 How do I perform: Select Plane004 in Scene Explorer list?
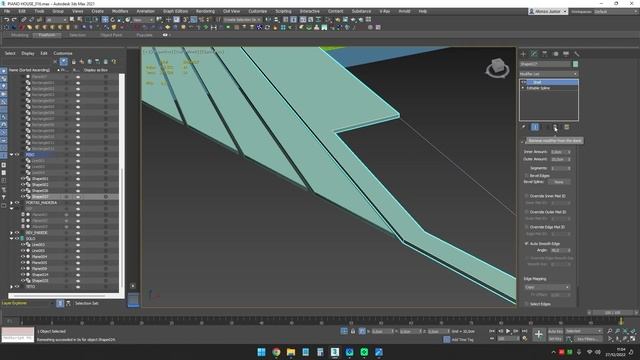pos(40,257)
